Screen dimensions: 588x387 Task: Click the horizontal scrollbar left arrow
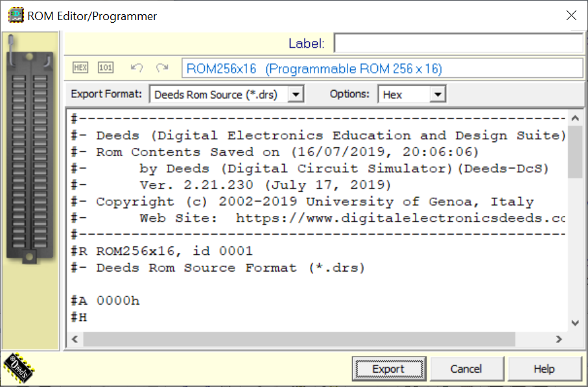[x=75, y=339]
